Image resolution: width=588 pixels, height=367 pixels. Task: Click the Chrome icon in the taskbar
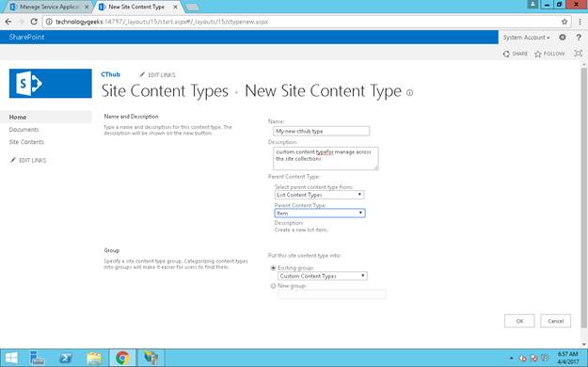[x=122, y=358]
